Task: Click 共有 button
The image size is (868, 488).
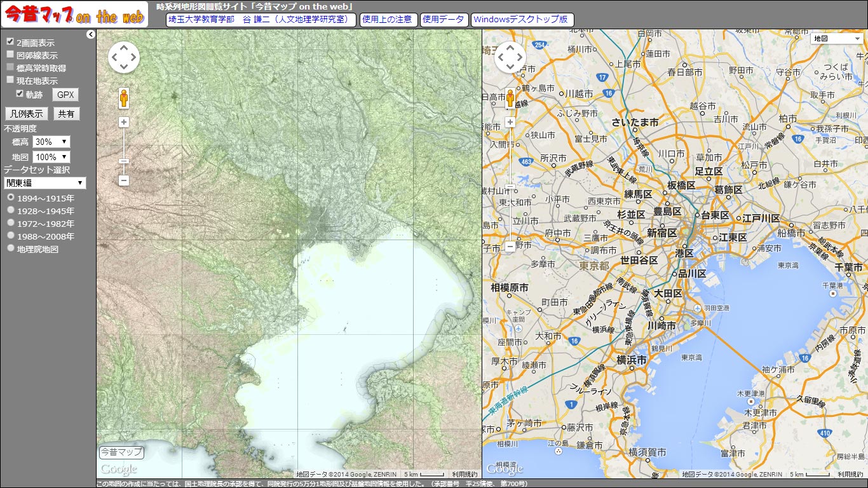Action: [66, 114]
